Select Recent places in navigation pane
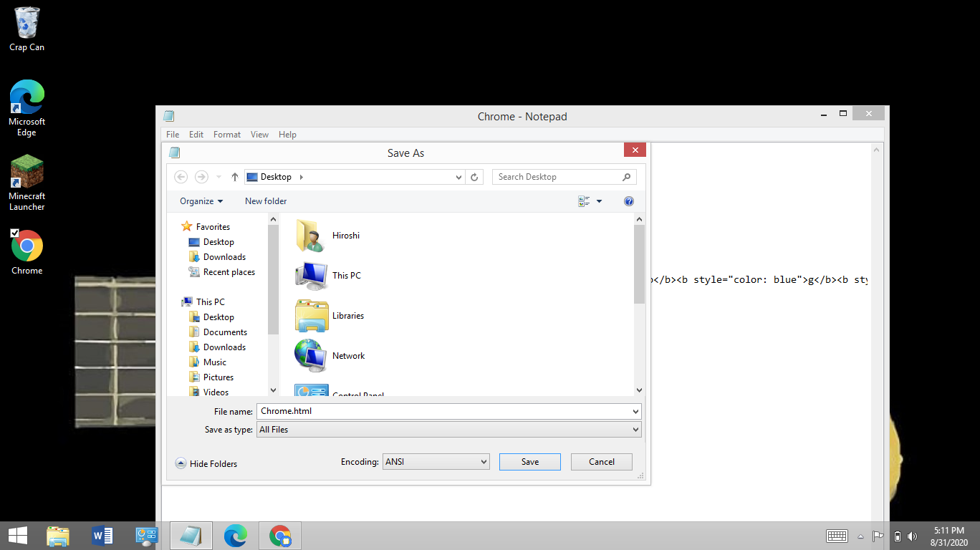This screenshot has width=980, height=550. click(221, 272)
